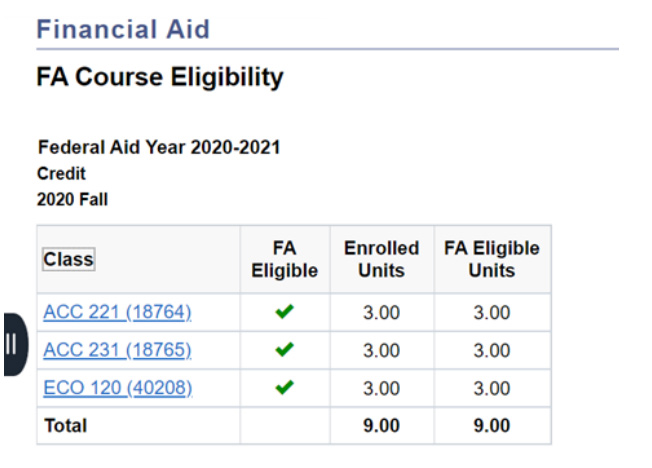
Task: Click the side panel handle icon
Action: (13, 344)
